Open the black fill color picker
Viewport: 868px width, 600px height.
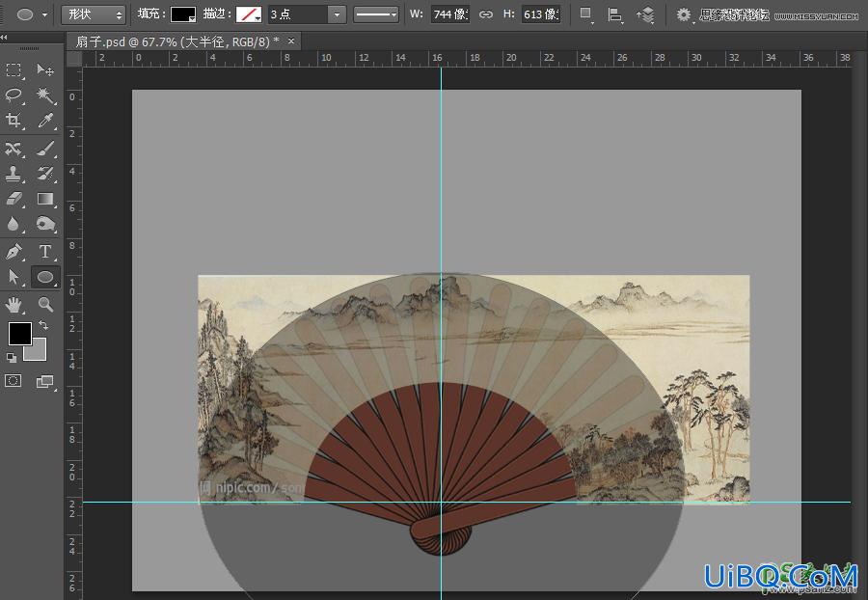tap(183, 14)
